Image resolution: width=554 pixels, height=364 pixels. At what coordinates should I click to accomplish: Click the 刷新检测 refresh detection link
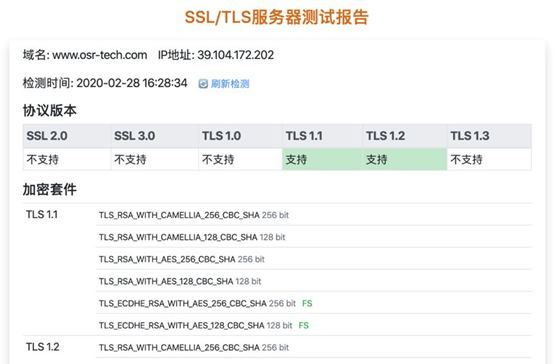230,84
